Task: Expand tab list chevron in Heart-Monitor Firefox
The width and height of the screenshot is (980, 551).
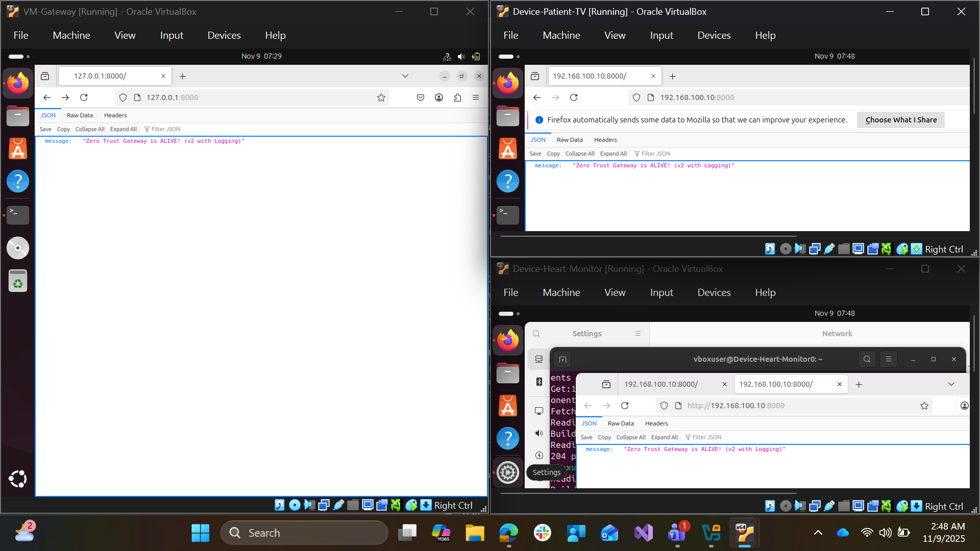Action: tap(951, 384)
